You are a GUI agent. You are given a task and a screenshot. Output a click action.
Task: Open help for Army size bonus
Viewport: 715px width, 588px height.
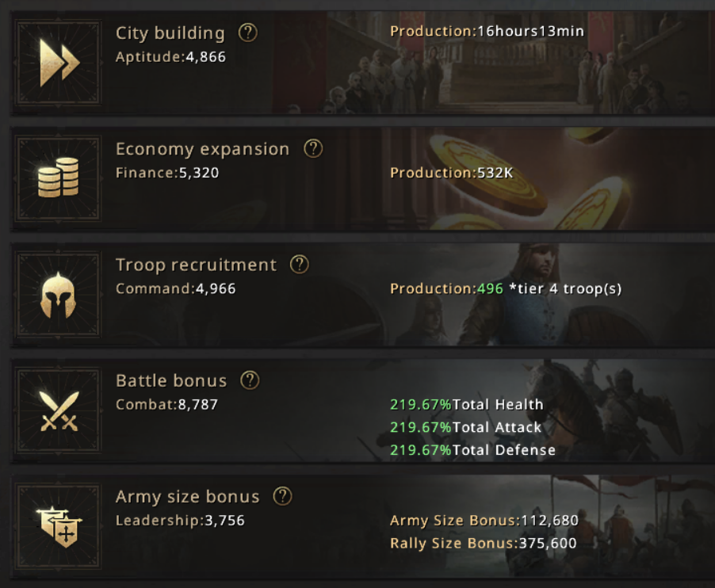click(x=283, y=496)
